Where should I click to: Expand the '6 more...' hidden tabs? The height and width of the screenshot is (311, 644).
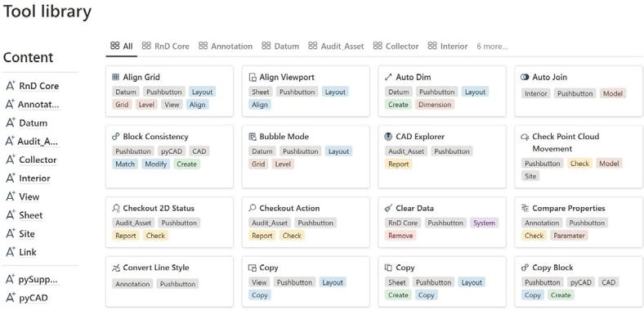492,47
